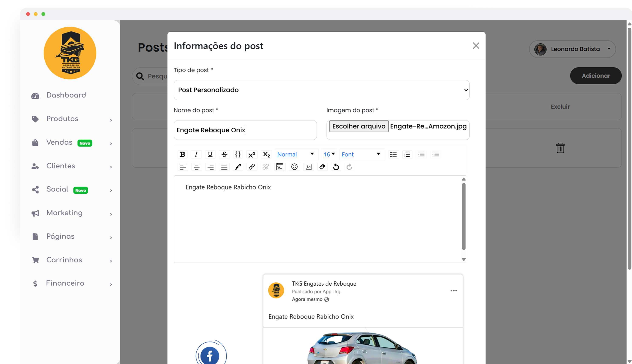
Task: Click the preview page avatar
Action: pyautogui.click(x=276, y=290)
